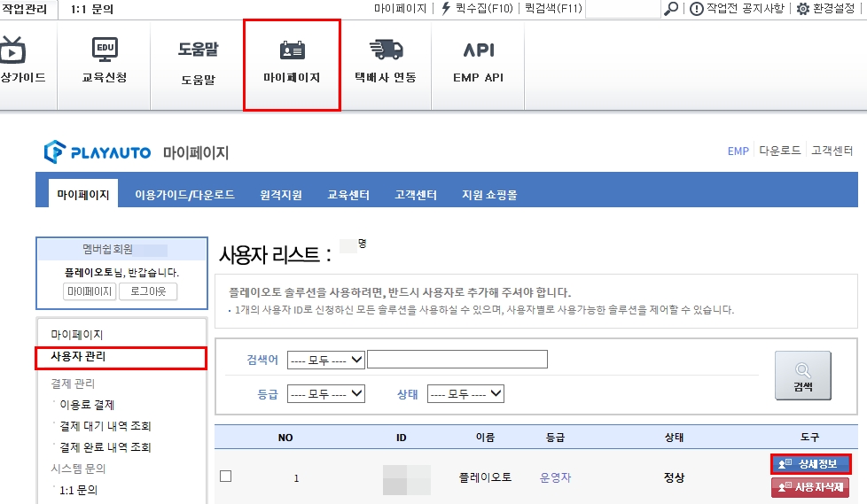The height and width of the screenshot is (504, 867).
Task: Open the 상태 dropdown
Action: tap(465, 394)
